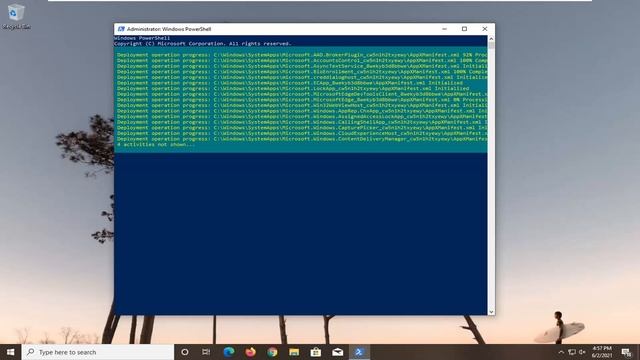
Task: Click the PowerShell taskbar button
Action: [x=359, y=352]
